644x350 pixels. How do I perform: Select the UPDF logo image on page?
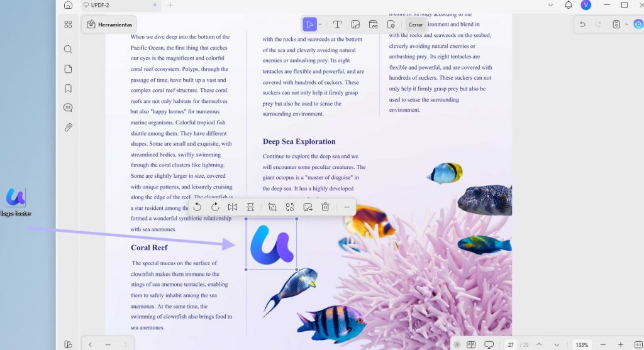[x=272, y=244]
